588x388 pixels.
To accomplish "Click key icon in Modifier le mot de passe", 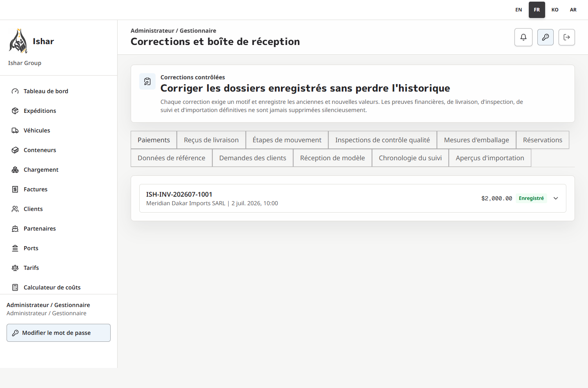I will [x=15, y=333].
